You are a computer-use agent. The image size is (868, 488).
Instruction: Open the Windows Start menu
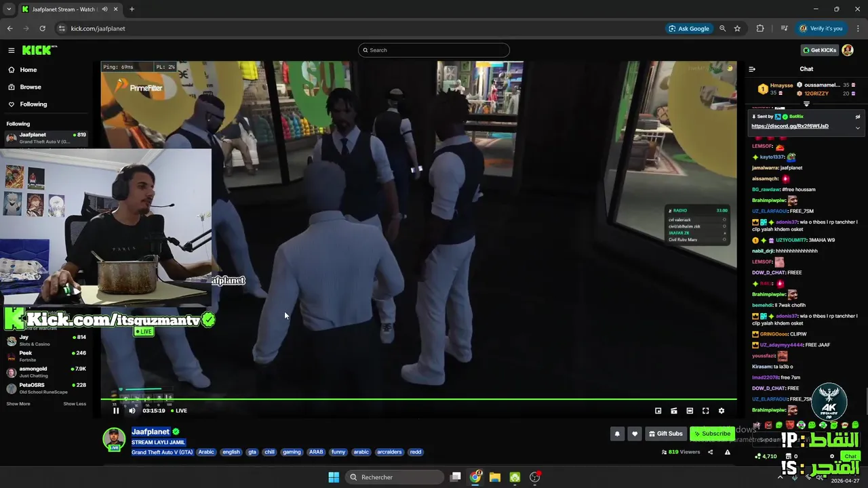click(x=334, y=477)
